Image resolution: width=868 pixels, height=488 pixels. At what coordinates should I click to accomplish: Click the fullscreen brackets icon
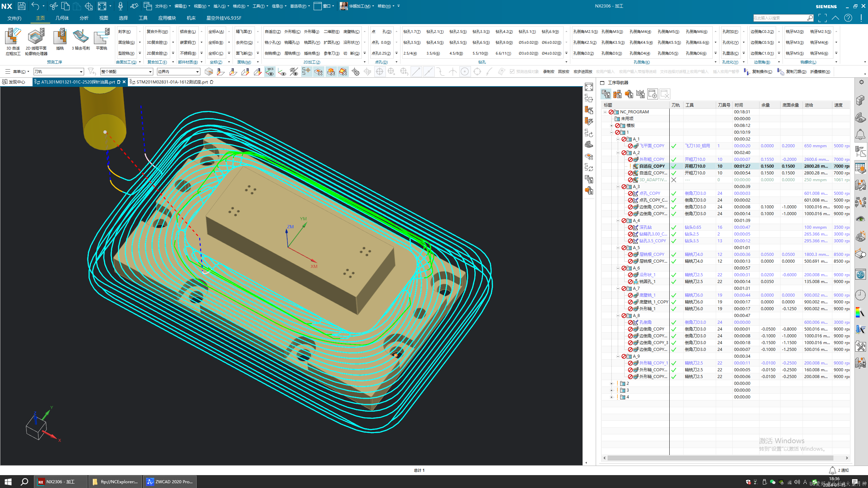click(822, 18)
